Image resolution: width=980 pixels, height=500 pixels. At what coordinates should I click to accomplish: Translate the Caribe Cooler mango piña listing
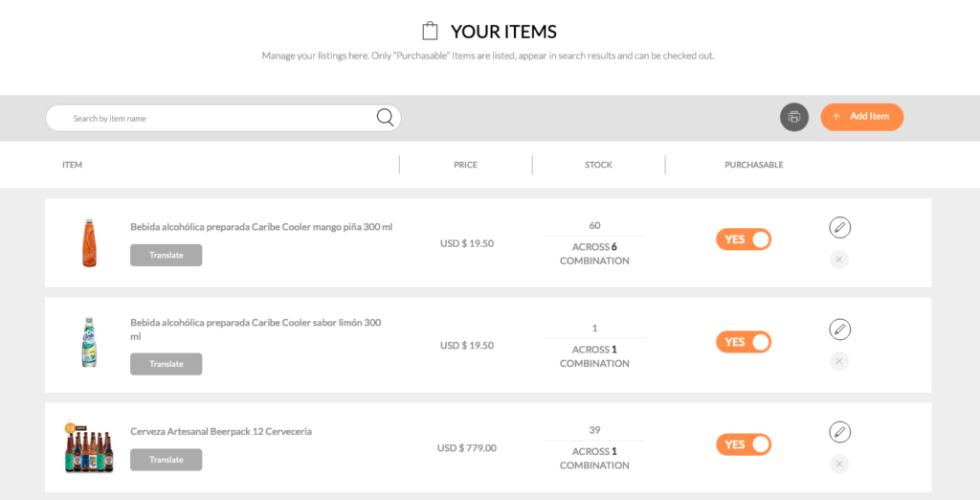coord(166,256)
